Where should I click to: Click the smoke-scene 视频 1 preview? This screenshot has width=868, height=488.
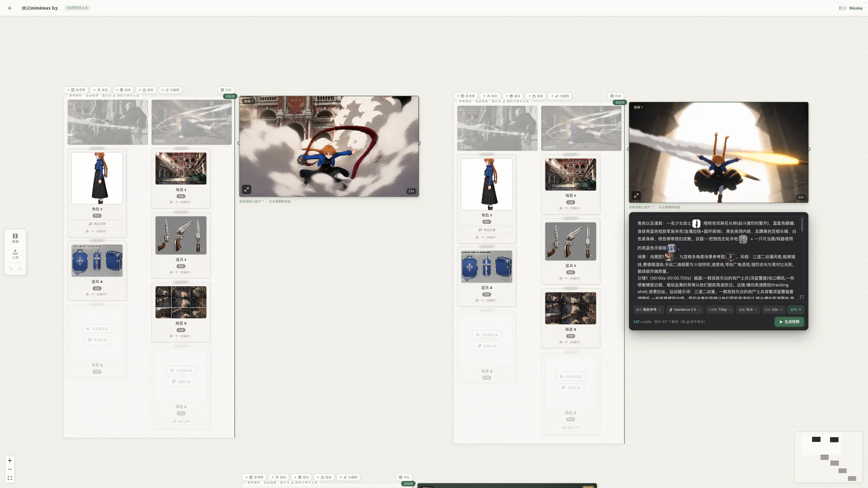(x=329, y=146)
